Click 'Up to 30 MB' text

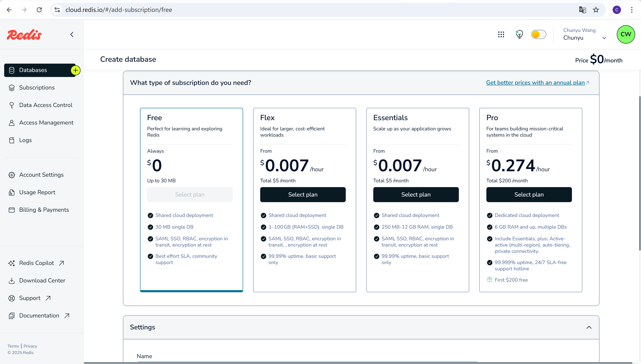[161, 180]
